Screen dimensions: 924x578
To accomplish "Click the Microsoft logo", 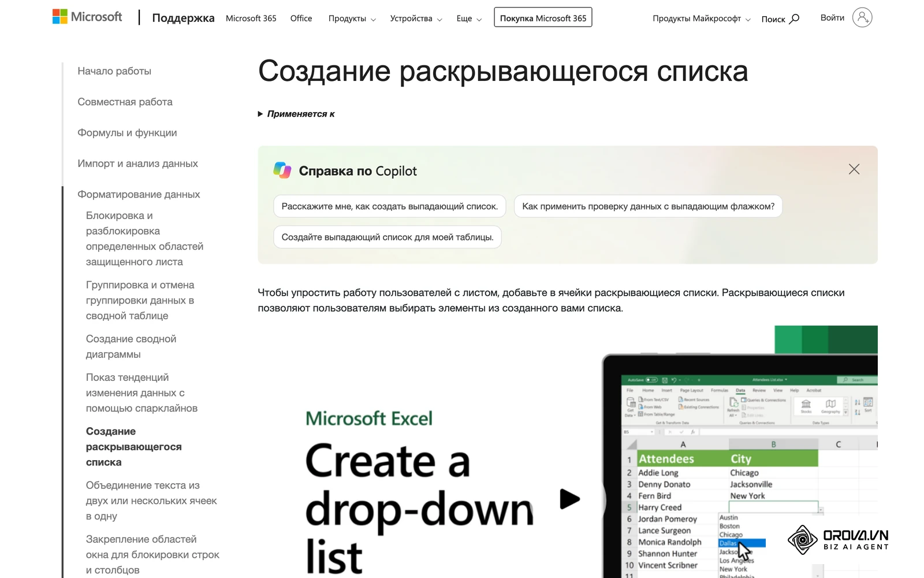I will pyautogui.click(x=87, y=17).
